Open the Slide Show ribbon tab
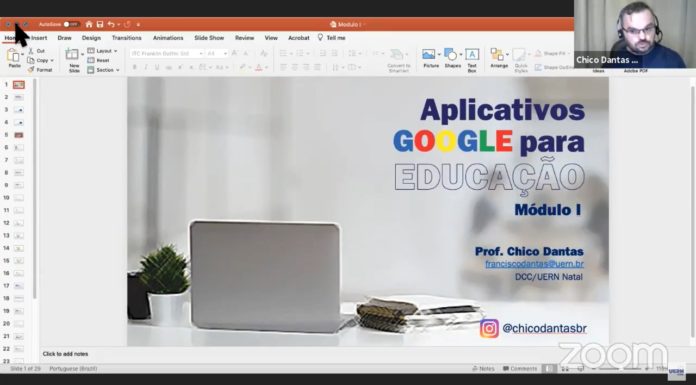Viewport: 696px width, 385px height. pyautogui.click(x=209, y=38)
